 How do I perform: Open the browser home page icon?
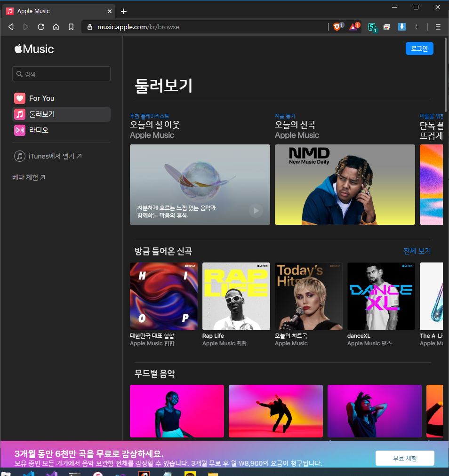[56, 27]
